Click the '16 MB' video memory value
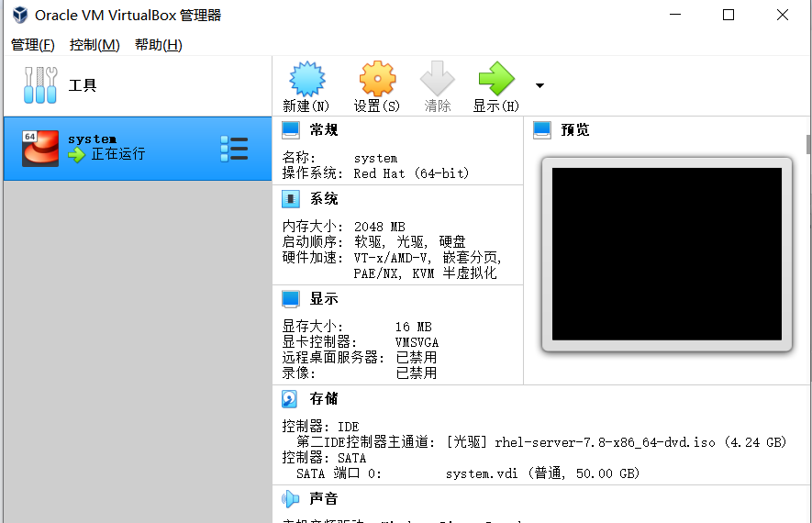This screenshot has height=523, width=812. tap(413, 327)
